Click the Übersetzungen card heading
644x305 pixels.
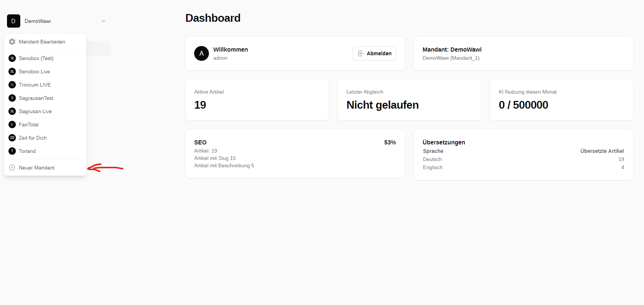(x=444, y=142)
